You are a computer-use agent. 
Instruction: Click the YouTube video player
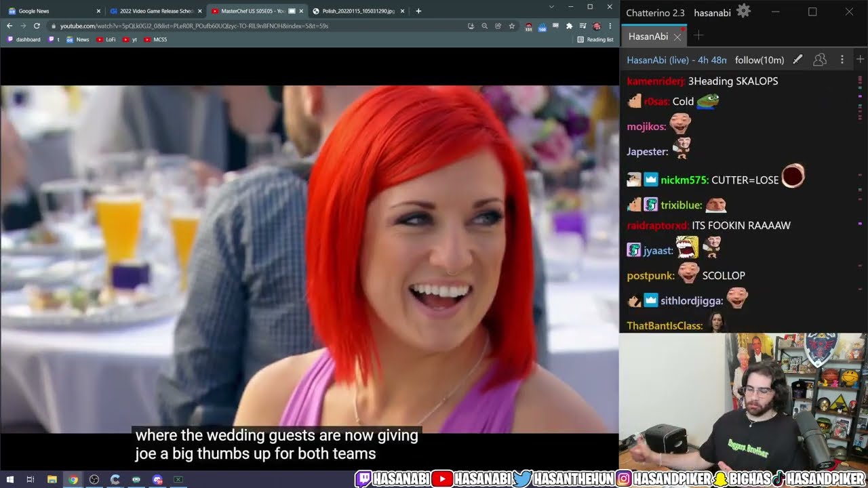(309, 259)
